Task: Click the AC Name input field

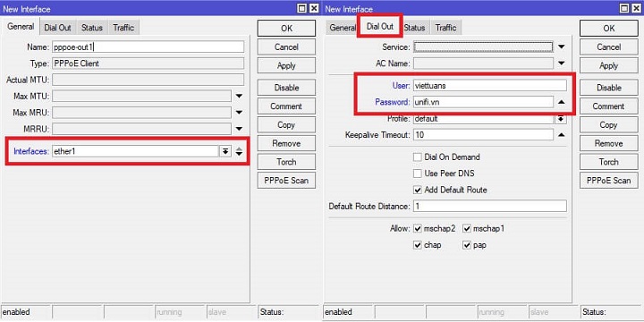Action: 483,64
